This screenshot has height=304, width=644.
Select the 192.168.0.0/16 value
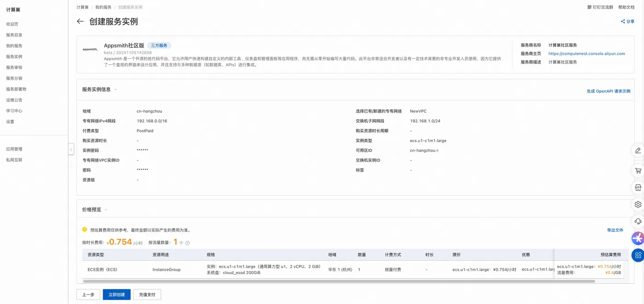coord(152,121)
